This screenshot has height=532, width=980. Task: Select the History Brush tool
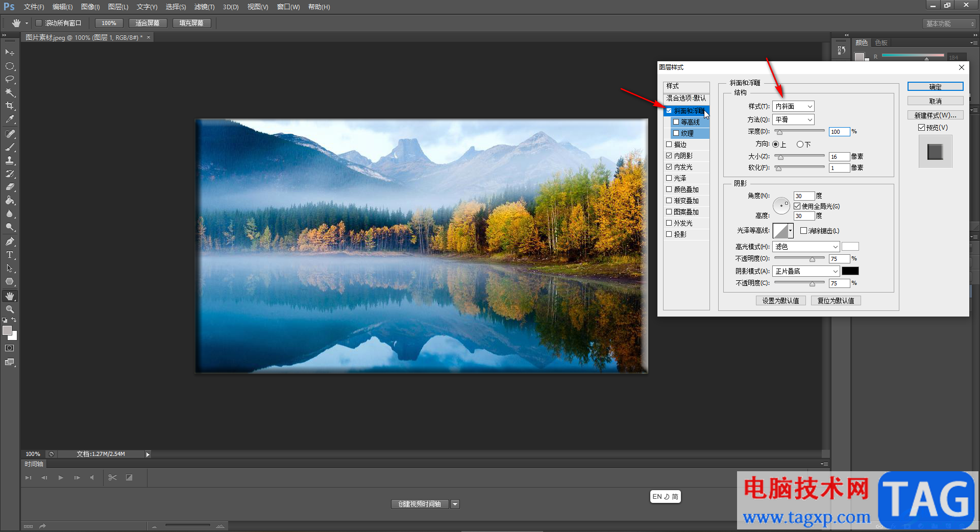point(10,174)
